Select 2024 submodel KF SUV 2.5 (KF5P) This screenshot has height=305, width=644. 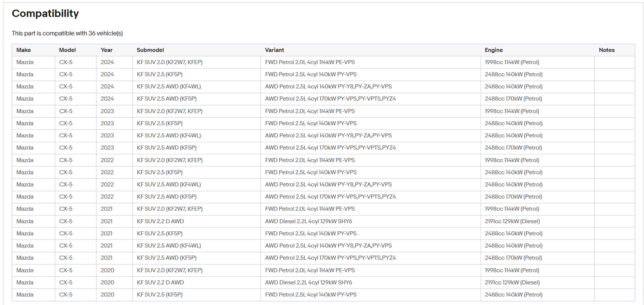pyautogui.click(x=160, y=75)
